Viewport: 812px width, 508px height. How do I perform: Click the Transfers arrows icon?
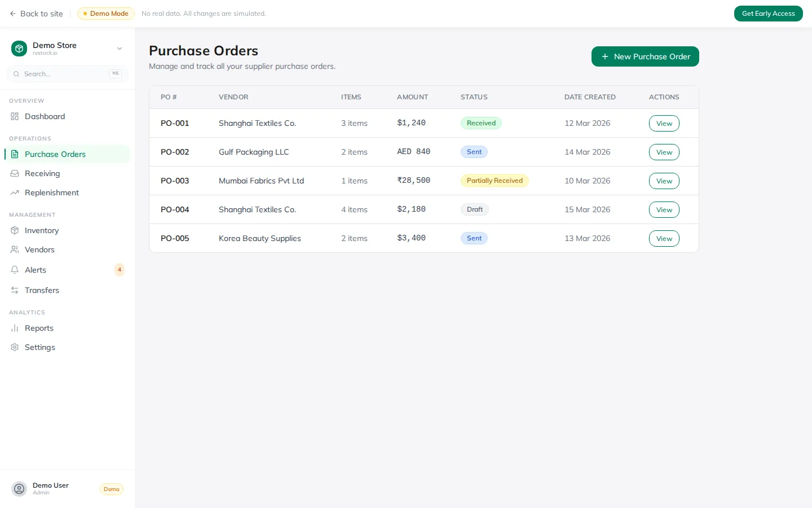coord(15,290)
